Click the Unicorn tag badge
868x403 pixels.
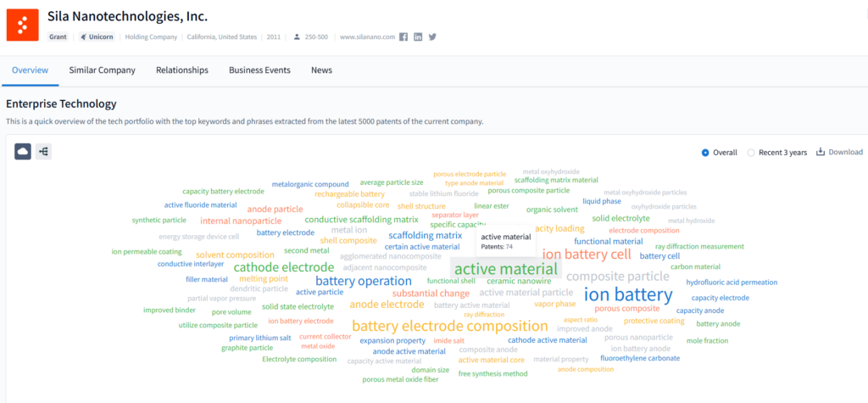click(x=96, y=37)
